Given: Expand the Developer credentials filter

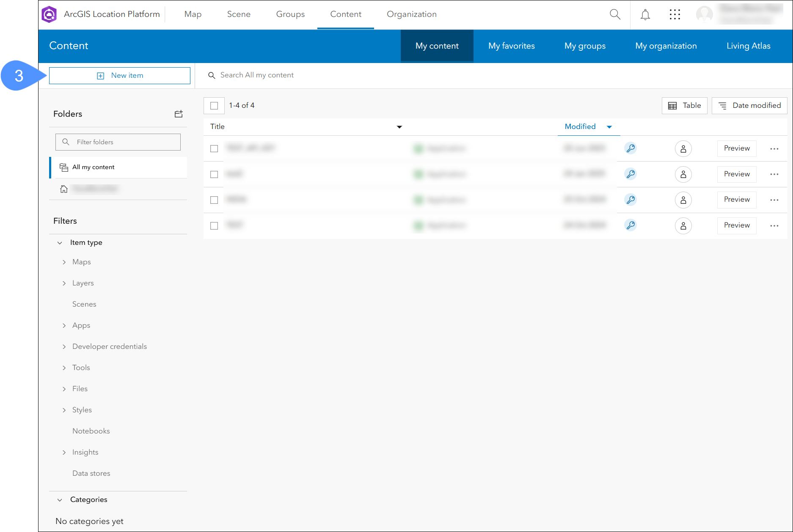Looking at the screenshot, I should pyautogui.click(x=64, y=347).
